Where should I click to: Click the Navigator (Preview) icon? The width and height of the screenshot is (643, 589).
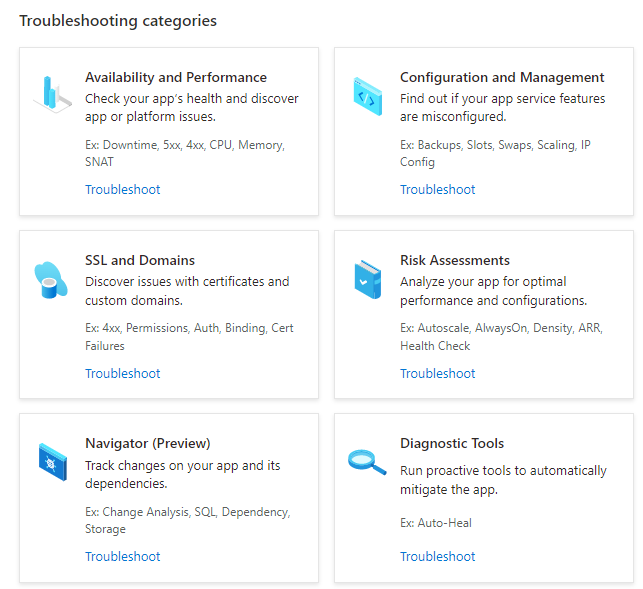[x=52, y=462]
